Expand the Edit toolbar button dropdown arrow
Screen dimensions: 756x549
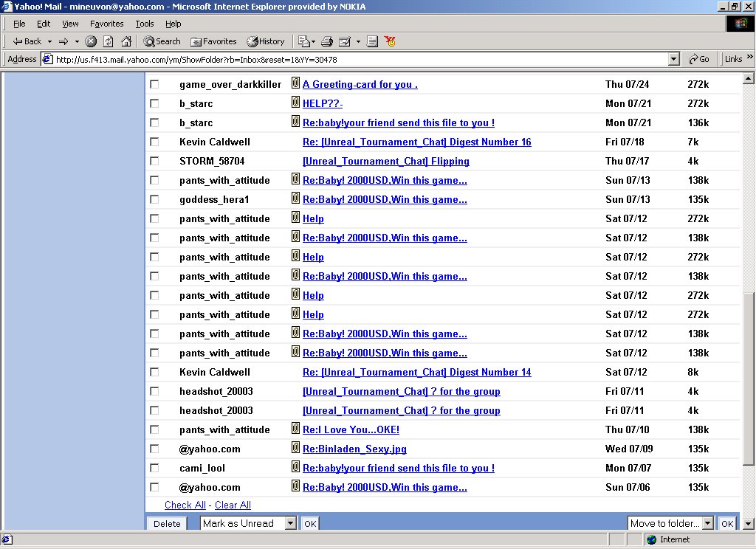coord(358,41)
